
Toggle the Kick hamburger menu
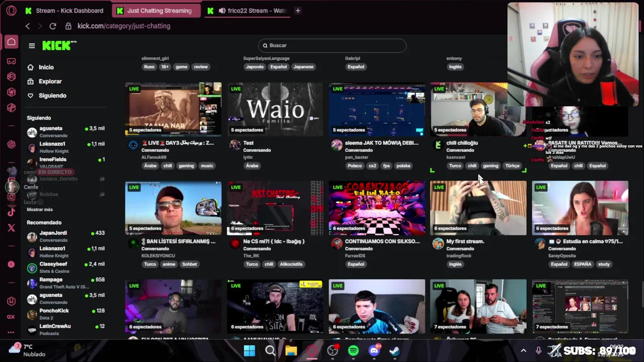coord(32,46)
